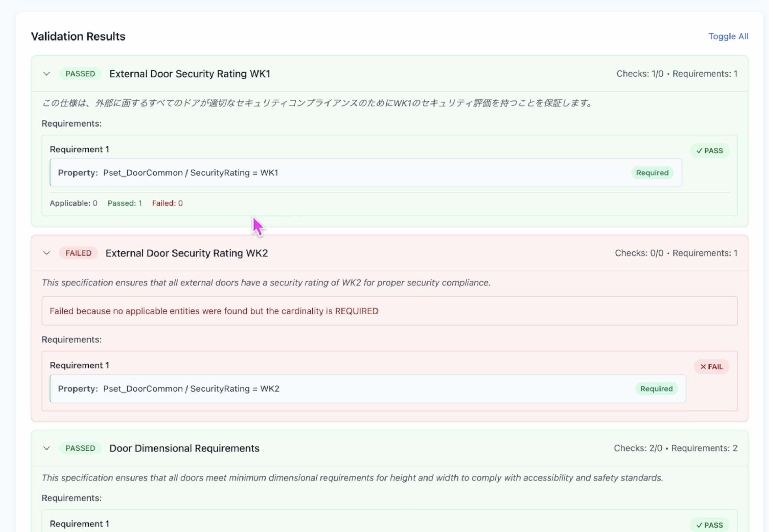This screenshot has height=532, width=769.
Task: Click the Validation Results heading
Action: pos(78,36)
